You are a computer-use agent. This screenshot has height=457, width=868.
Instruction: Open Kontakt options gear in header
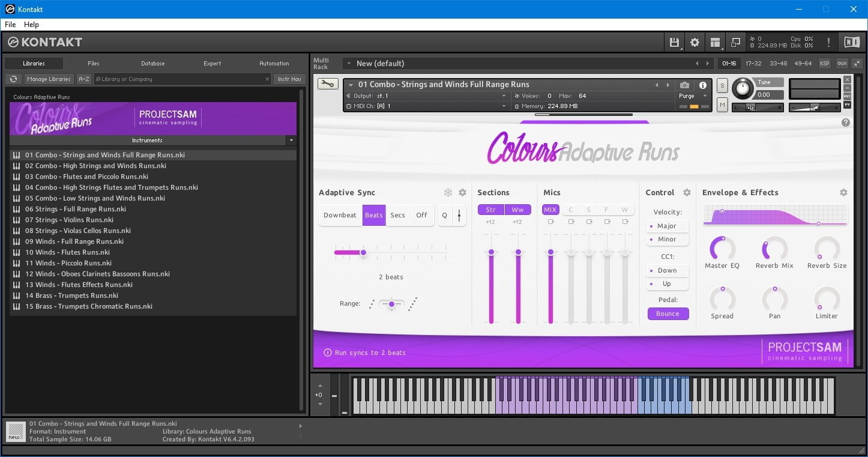[x=695, y=42]
